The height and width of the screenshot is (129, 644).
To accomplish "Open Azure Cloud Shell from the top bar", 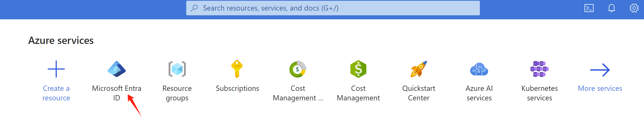I will [589, 8].
